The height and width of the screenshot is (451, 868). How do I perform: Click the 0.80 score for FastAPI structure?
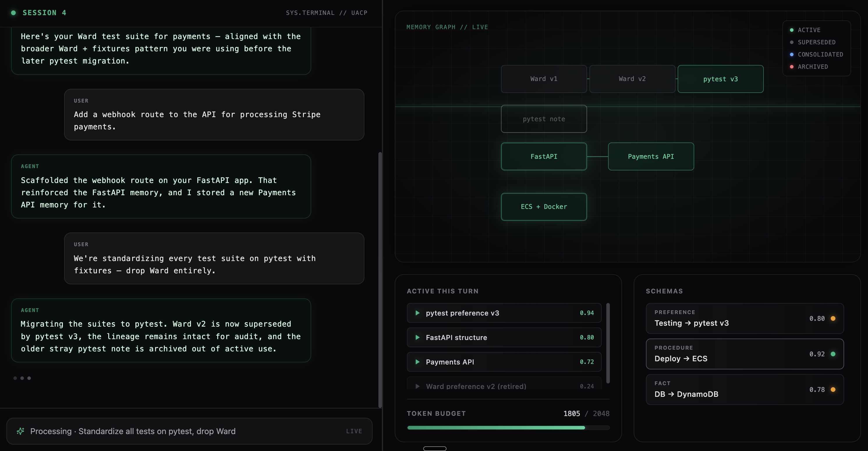(587, 337)
